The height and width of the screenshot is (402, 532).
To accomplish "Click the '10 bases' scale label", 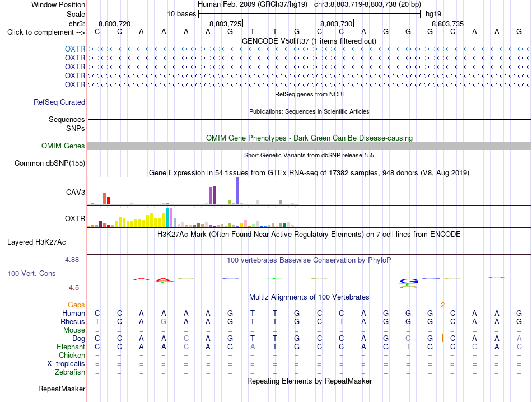I will tap(181, 14).
